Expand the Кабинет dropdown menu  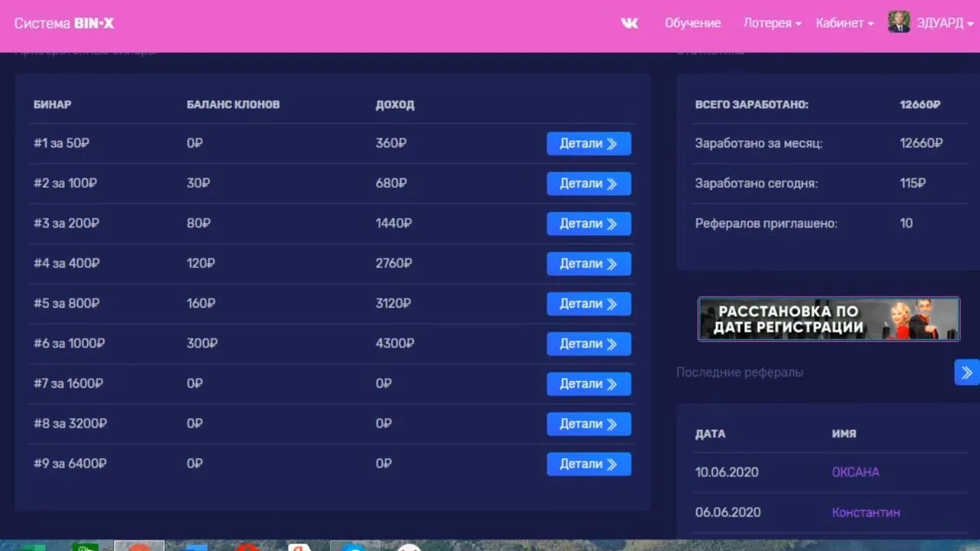pos(844,23)
